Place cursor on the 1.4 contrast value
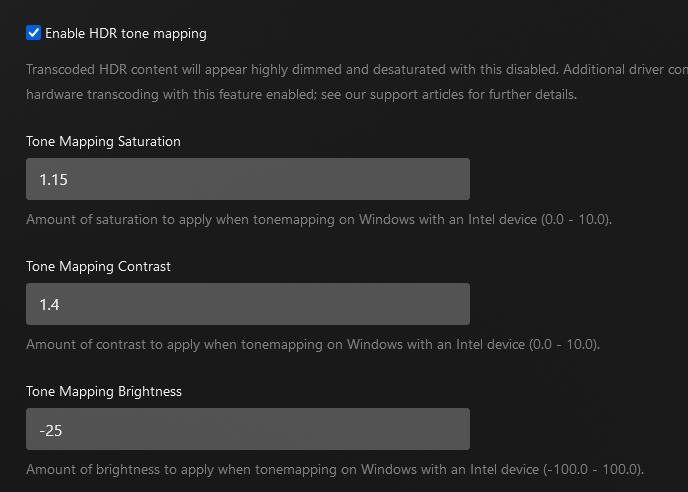This screenshot has width=688, height=492. pyautogui.click(x=49, y=305)
